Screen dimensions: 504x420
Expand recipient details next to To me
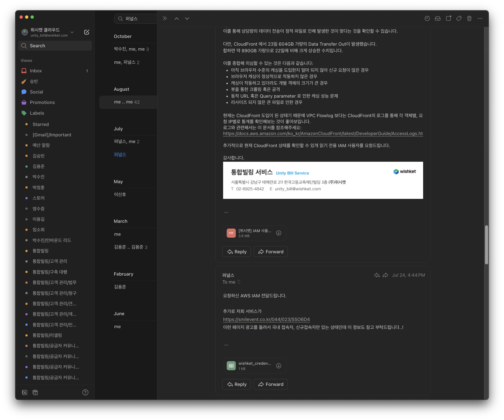click(x=239, y=282)
